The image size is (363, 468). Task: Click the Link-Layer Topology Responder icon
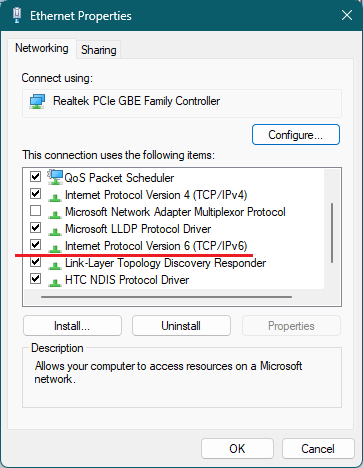(x=55, y=265)
